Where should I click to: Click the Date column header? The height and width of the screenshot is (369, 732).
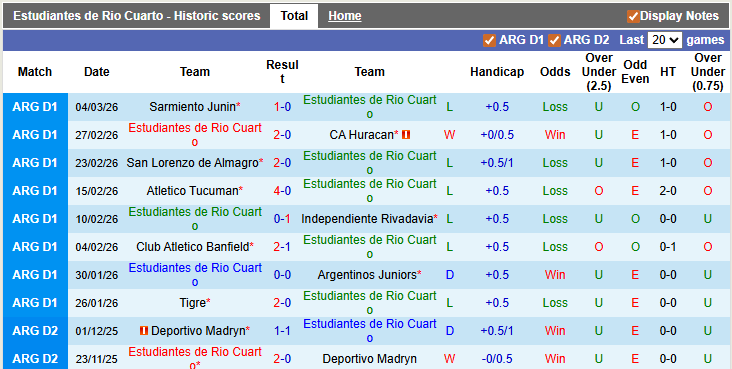(x=97, y=72)
